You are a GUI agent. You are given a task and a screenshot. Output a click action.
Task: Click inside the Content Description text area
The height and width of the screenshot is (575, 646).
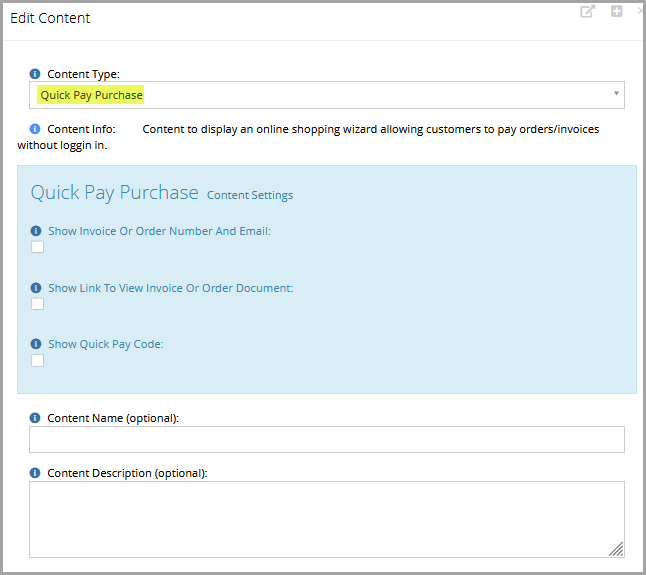pyautogui.click(x=327, y=519)
